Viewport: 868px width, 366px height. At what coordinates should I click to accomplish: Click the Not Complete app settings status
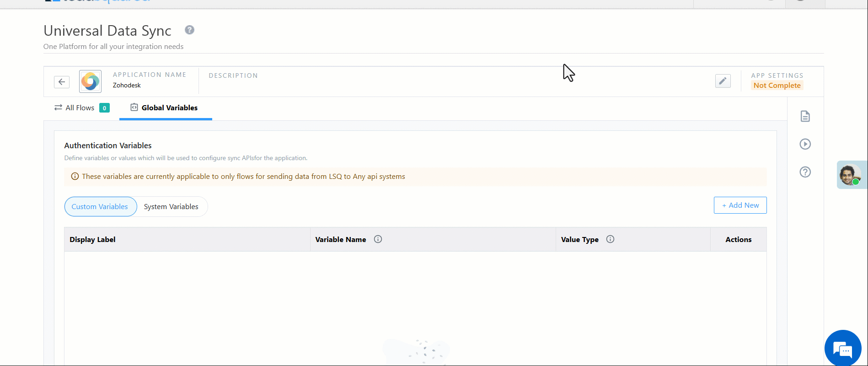tap(777, 86)
